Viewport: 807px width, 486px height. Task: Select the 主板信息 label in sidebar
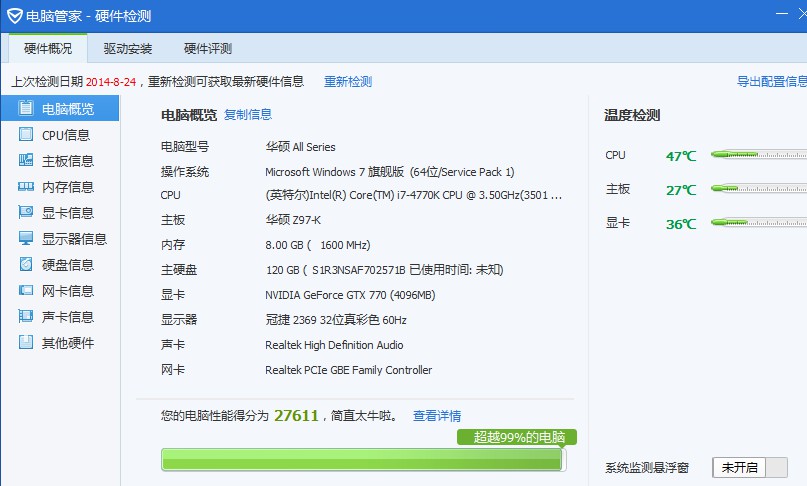pyautogui.click(x=68, y=161)
